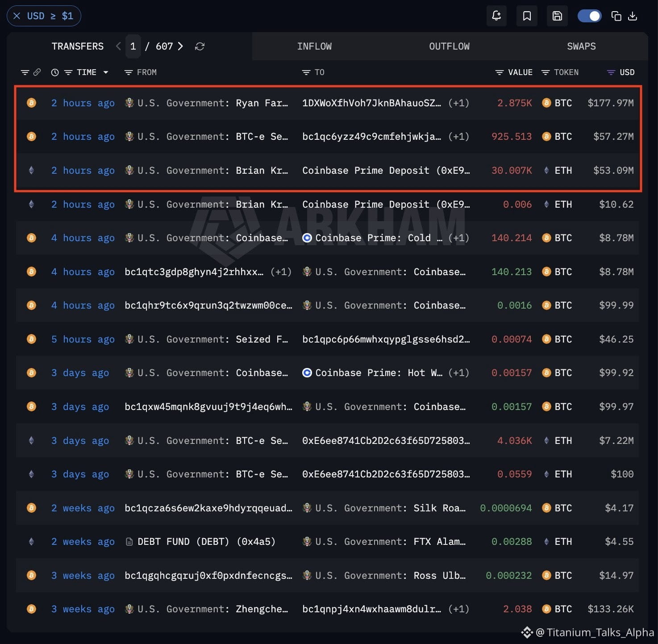Open the VALUE column filter
This screenshot has height=644, width=658.
(x=500, y=72)
